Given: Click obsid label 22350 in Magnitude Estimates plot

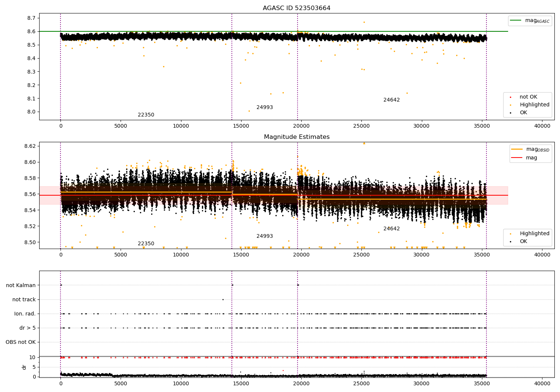Looking at the screenshot, I should point(146,243).
